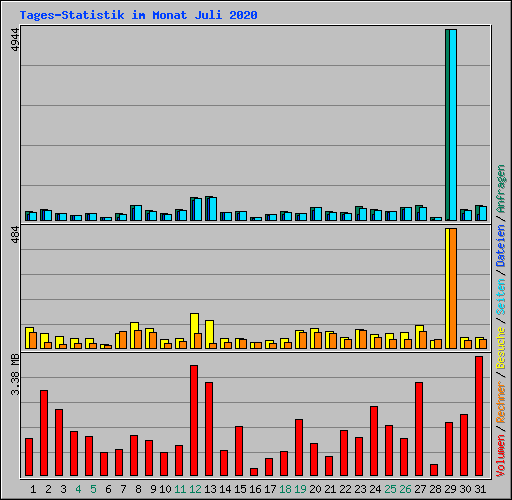
Task: Click the green weekend day 12 label
Action: coord(195,489)
